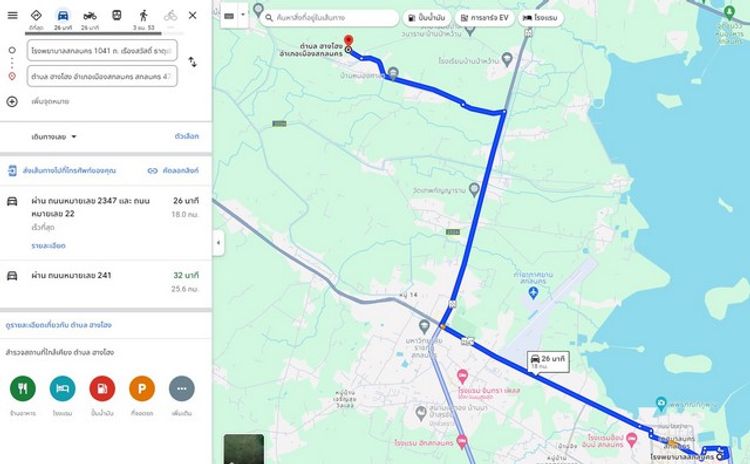Open the satellite layer thumbnail

pos(243,449)
